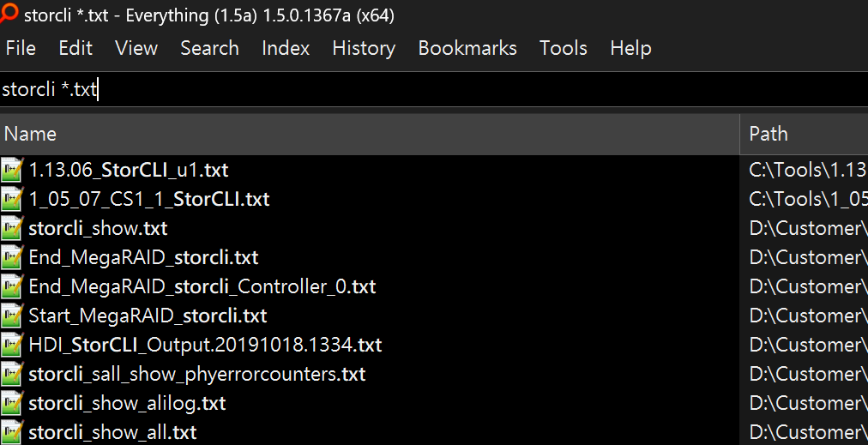Click file icon beside 1_05_07_CS1_1_StorCLI.txt
Screen dimensions: 868x445
12,199
